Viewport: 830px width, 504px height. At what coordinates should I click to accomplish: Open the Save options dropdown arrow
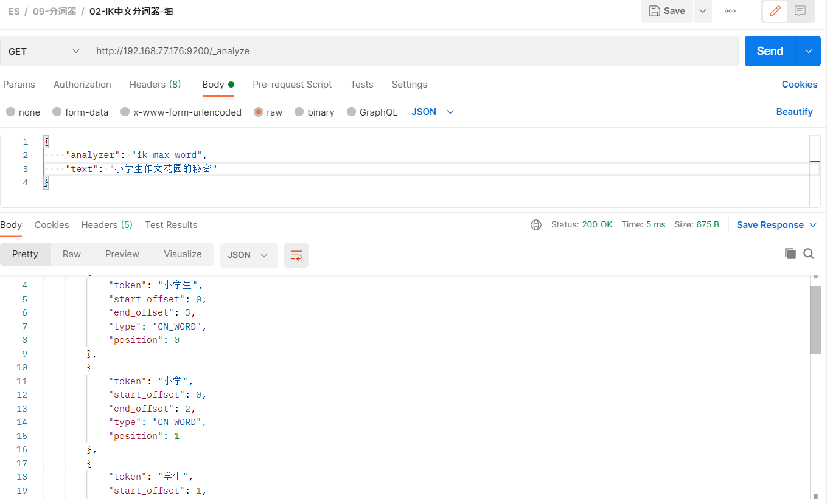click(x=703, y=11)
